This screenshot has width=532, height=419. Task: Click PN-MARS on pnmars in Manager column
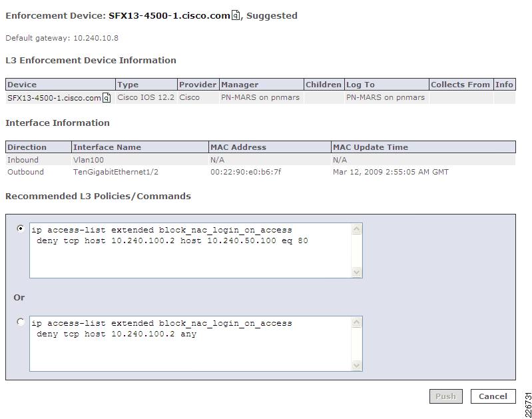(260, 97)
